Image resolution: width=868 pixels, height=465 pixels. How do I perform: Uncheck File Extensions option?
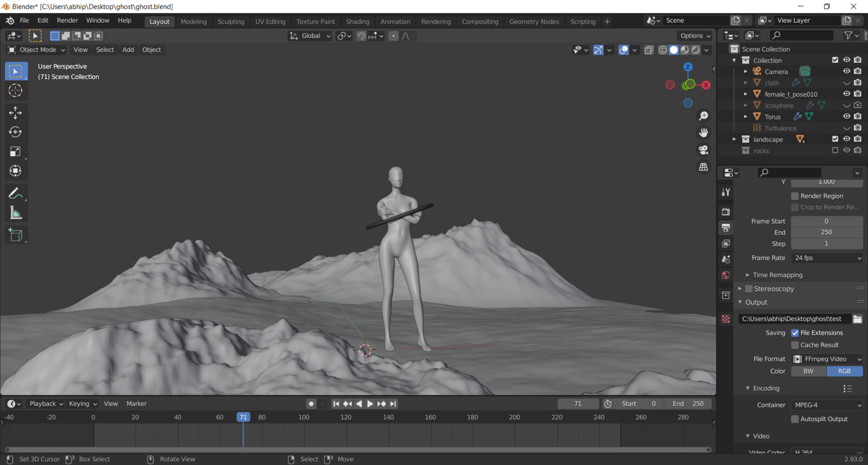tap(795, 333)
